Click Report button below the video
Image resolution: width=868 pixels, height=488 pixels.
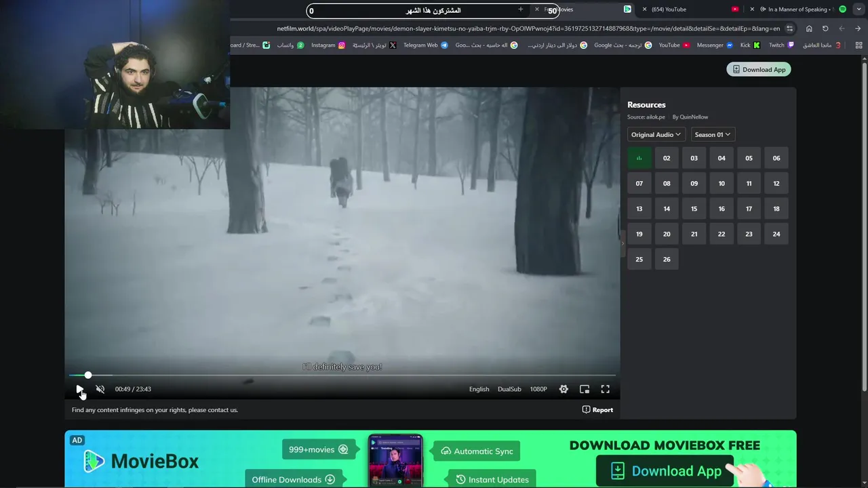point(597,409)
